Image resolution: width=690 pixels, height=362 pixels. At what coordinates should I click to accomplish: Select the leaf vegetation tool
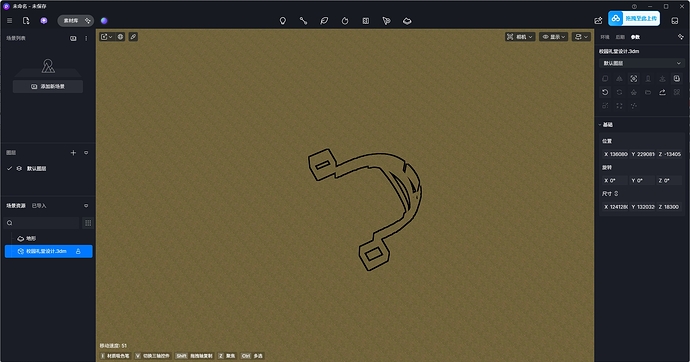click(x=324, y=21)
